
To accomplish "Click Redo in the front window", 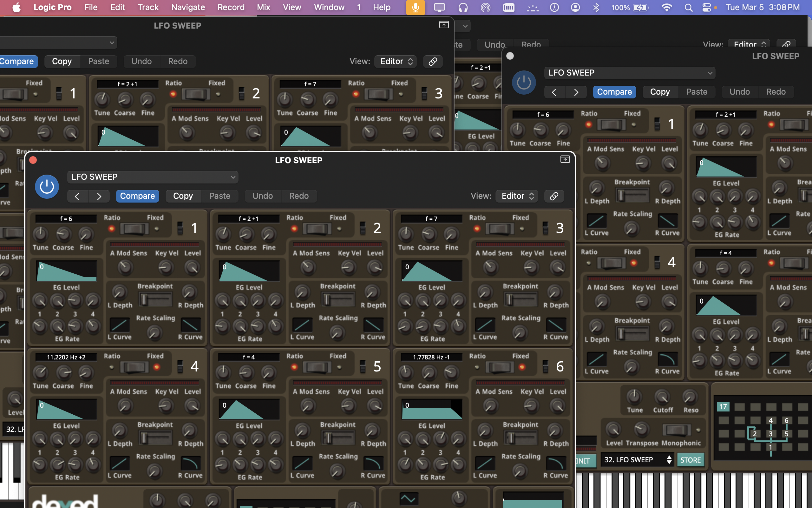I will tap(299, 196).
